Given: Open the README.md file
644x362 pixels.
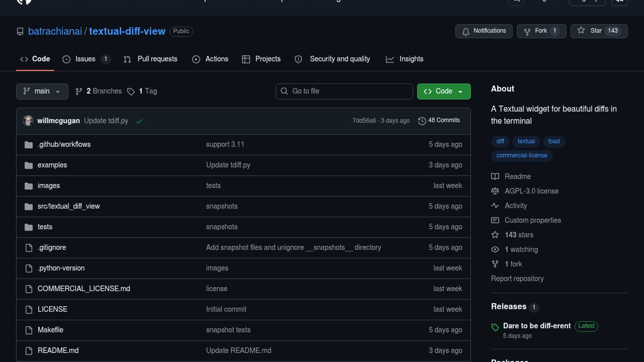Looking at the screenshot, I should [58, 350].
